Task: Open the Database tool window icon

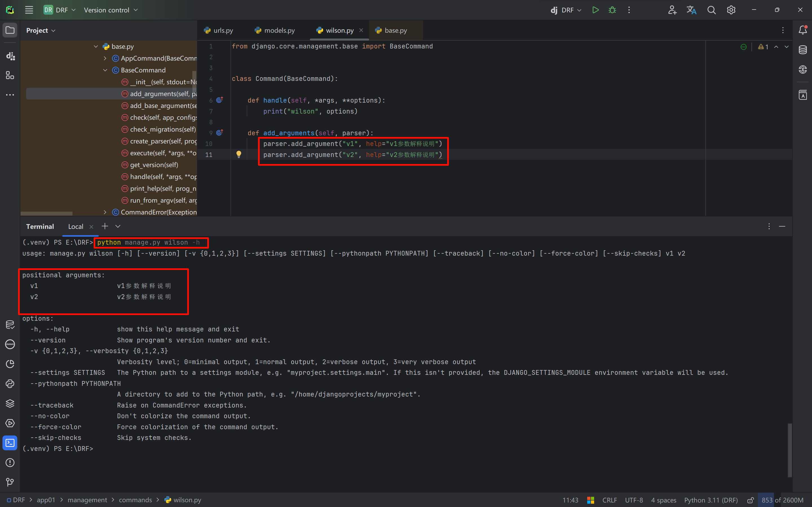Action: click(803, 50)
